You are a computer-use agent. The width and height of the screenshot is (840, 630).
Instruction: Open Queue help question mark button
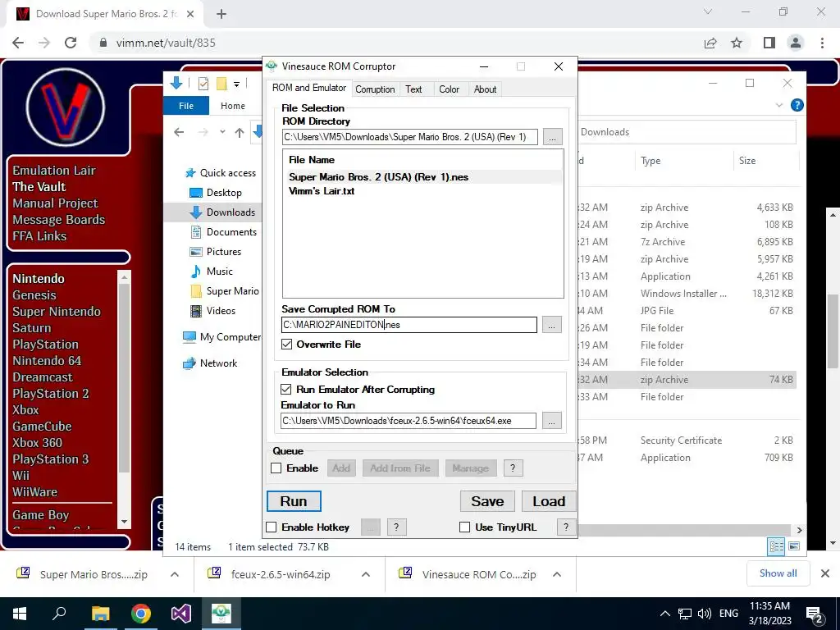(513, 468)
